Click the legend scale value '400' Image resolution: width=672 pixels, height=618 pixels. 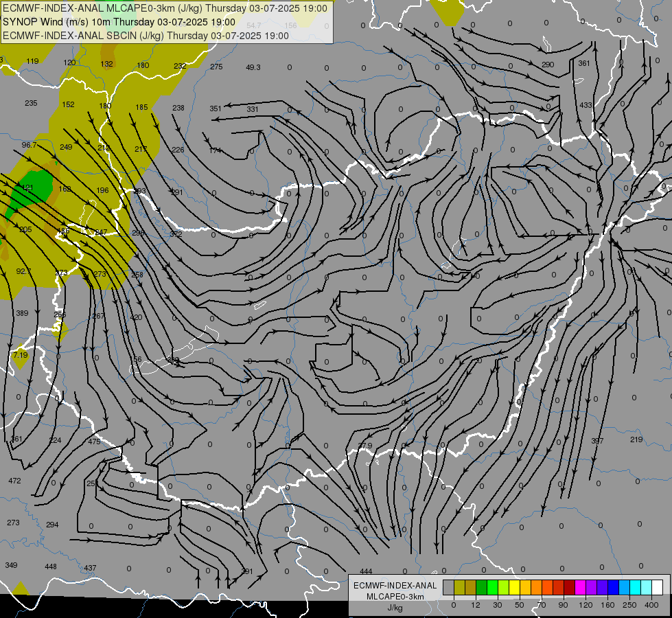[x=651, y=605]
